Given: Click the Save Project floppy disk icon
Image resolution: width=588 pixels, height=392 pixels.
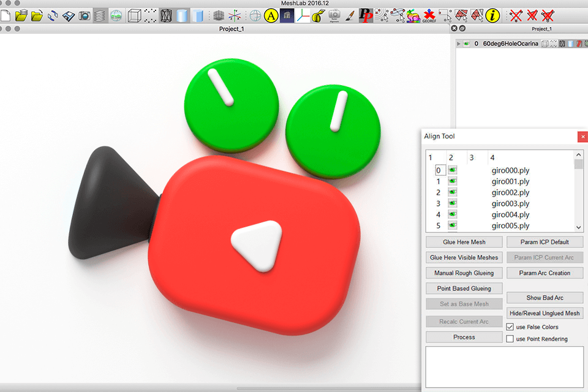Looking at the screenshot, I should click(69, 16).
